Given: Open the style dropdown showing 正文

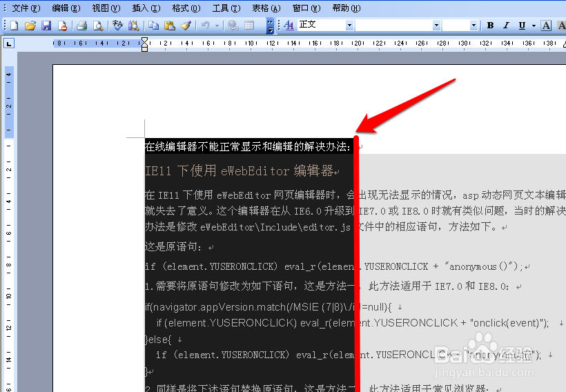Looking at the screenshot, I should click(349, 26).
